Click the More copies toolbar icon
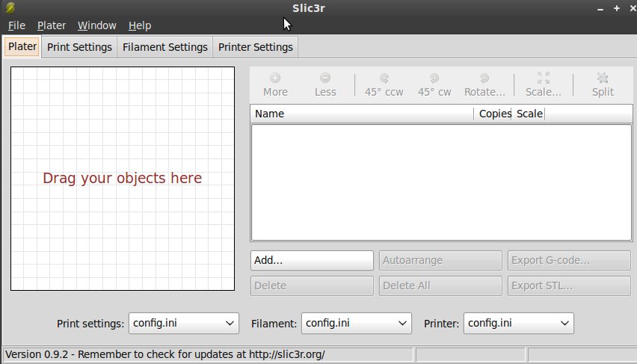 click(275, 84)
